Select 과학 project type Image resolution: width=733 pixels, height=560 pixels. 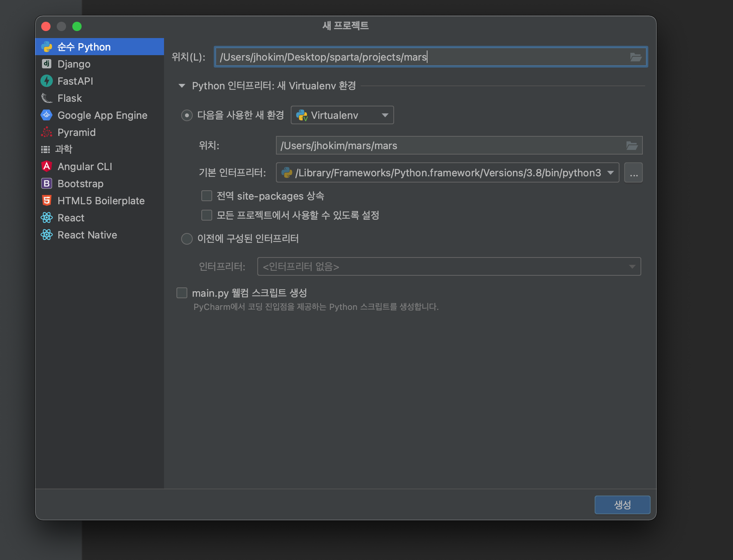point(99,149)
